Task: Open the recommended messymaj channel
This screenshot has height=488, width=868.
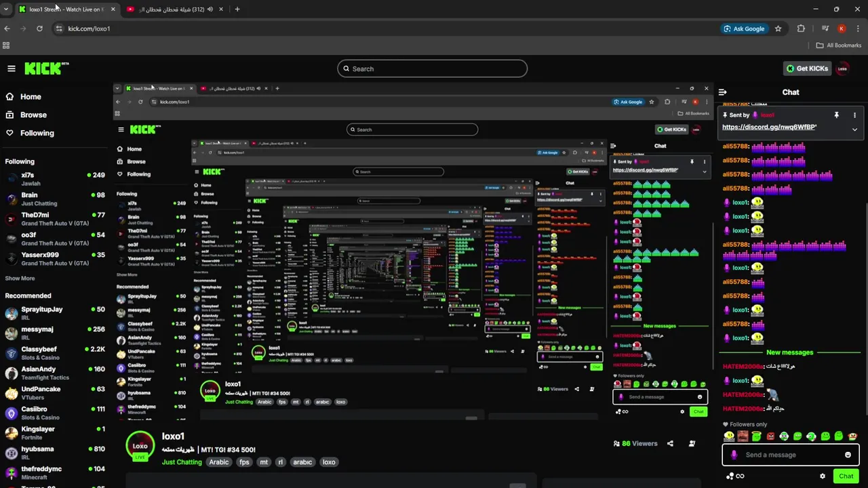Action: point(54,333)
